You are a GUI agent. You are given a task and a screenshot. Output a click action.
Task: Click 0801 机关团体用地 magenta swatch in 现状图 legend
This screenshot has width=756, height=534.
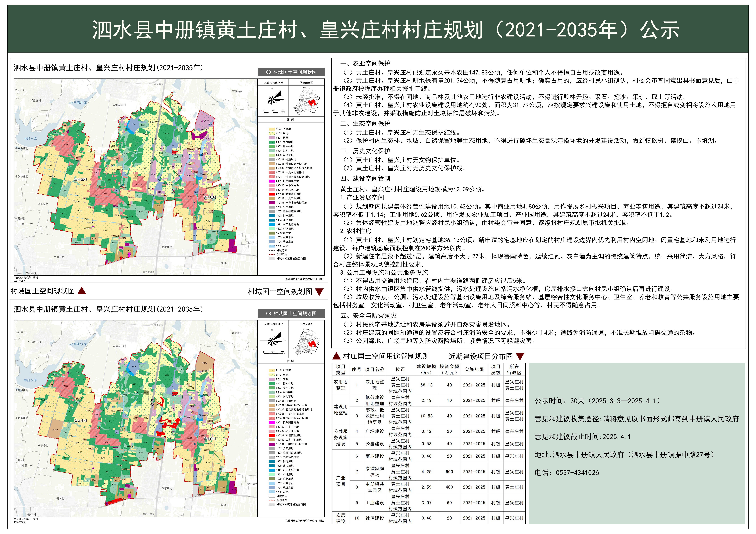(x=272, y=181)
